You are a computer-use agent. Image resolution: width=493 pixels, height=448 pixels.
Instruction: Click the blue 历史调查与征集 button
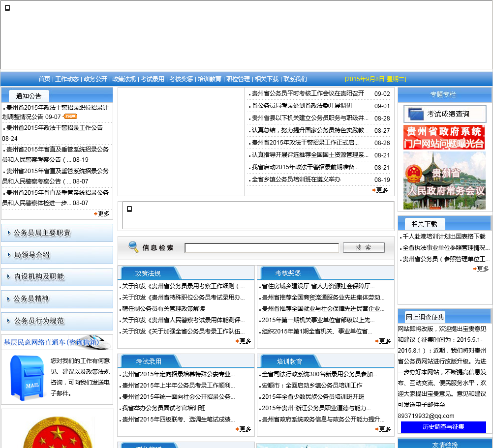pos(443,427)
